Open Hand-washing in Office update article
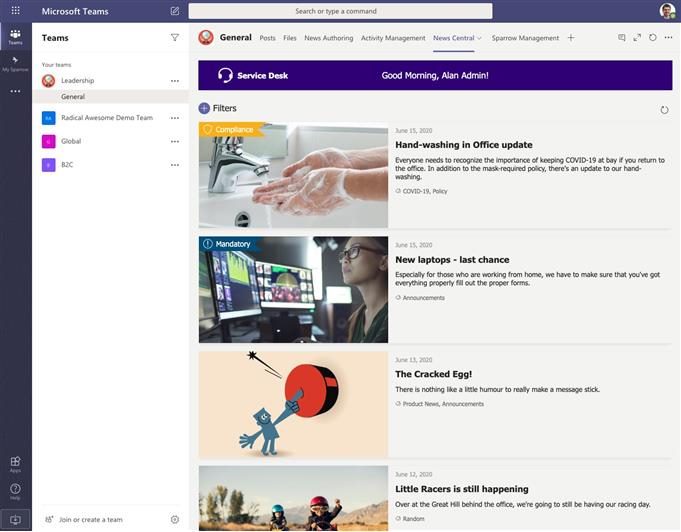 [x=463, y=145]
